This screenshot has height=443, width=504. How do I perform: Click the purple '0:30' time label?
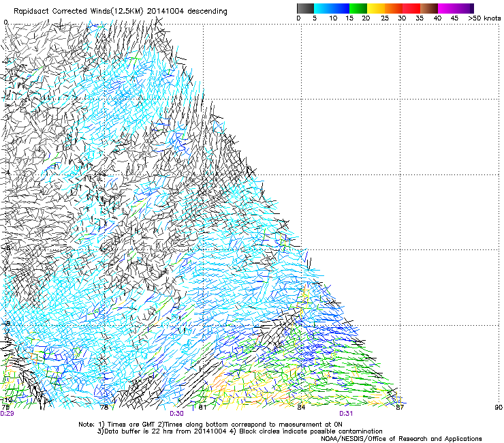pos(177,414)
